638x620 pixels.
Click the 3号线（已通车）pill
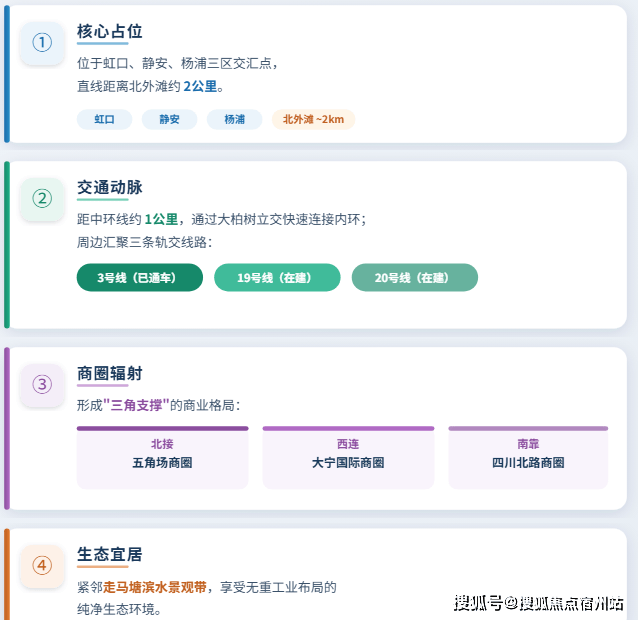coord(140,277)
